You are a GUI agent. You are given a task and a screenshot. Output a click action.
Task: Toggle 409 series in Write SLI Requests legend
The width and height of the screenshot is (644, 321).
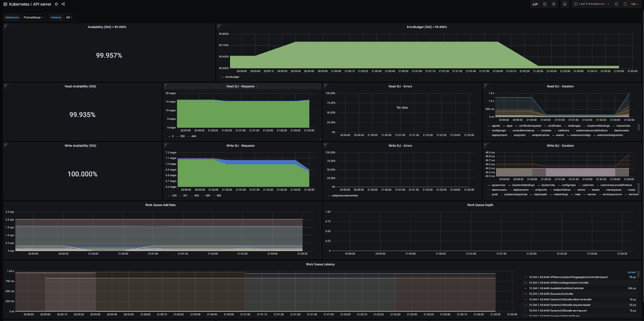pyautogui.click(x=207, y=196)
